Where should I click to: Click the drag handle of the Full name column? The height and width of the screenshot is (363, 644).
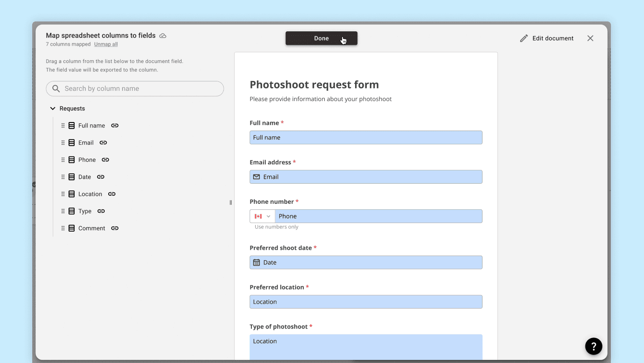tap(63, 126)
